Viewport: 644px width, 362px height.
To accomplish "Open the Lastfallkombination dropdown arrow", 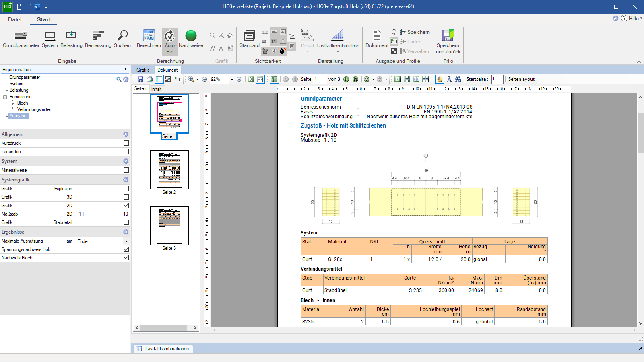I will click(x=338, y=52).
